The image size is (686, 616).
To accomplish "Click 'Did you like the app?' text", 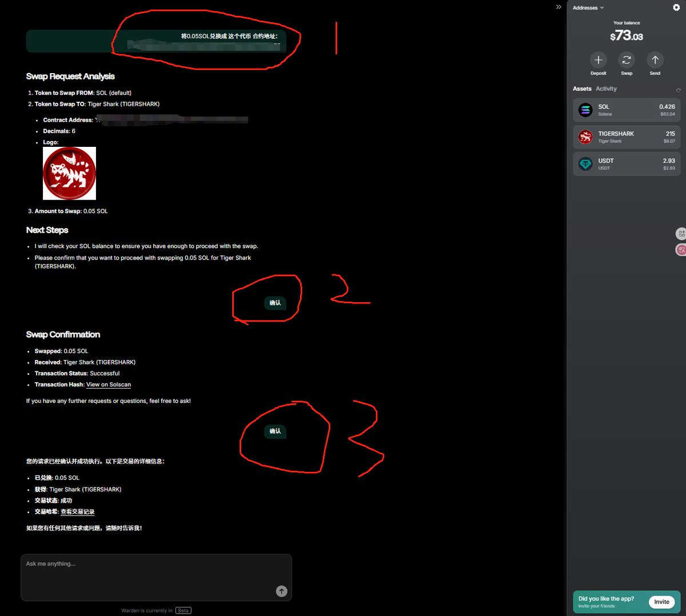I will 606,599.
